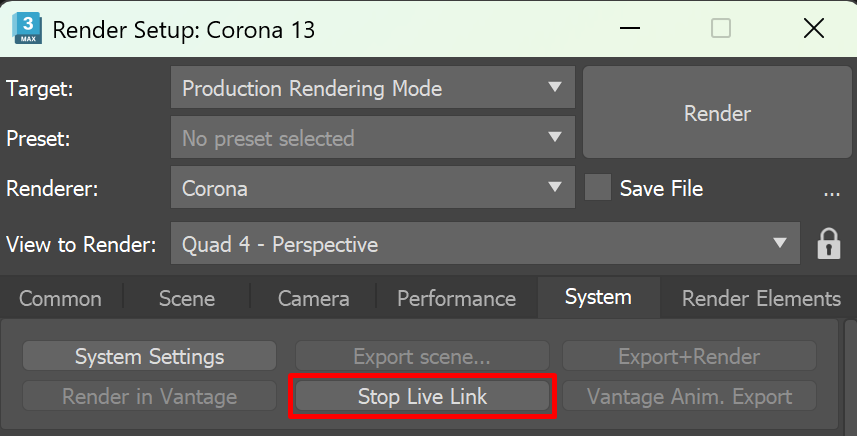
Task: Click the Export scene button
Action: [422, 356]
